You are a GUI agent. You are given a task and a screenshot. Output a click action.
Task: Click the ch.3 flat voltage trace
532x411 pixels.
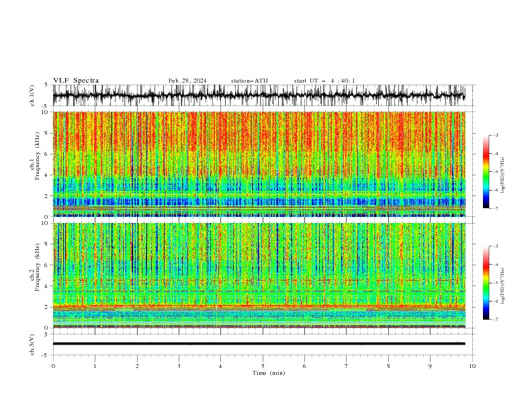tap(259, 344)
